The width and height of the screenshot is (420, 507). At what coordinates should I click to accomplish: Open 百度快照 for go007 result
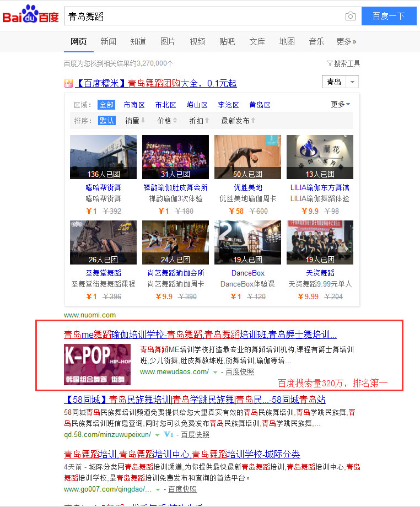pos(182,489)
